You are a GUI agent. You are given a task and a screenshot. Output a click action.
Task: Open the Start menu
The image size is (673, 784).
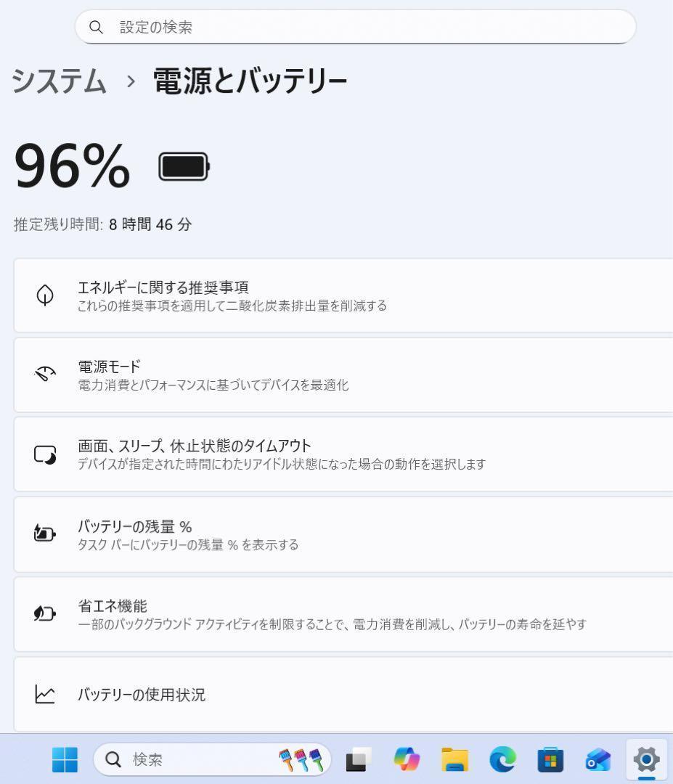(x=65, y=759)
